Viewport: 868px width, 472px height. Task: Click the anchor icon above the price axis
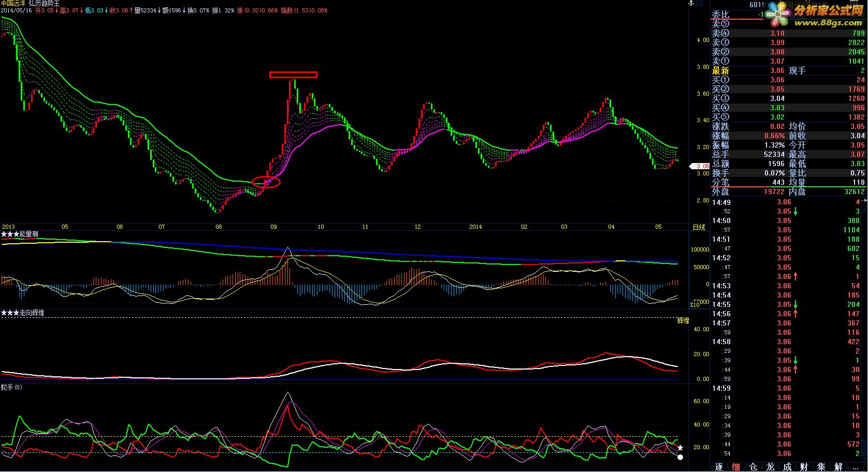690,3
